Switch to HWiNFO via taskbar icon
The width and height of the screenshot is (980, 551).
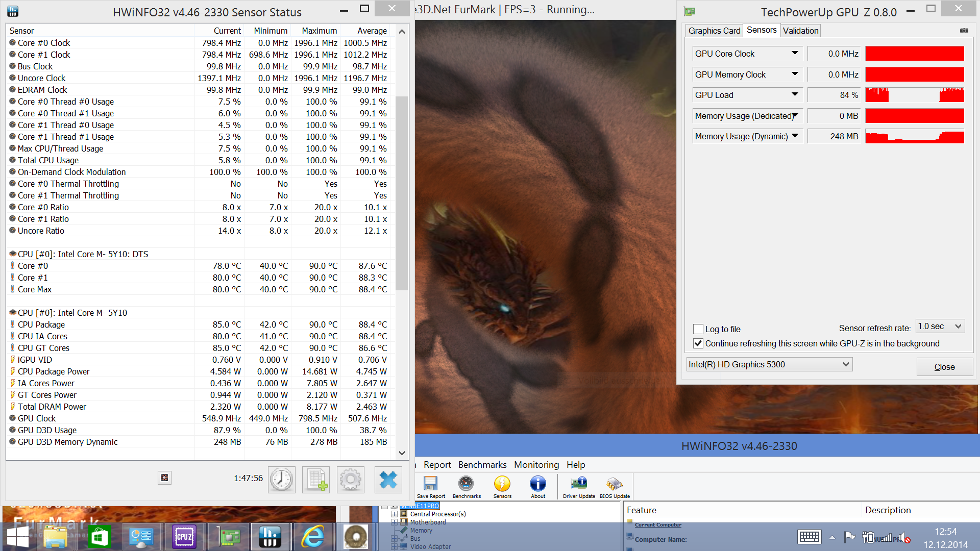coord(269,537)
